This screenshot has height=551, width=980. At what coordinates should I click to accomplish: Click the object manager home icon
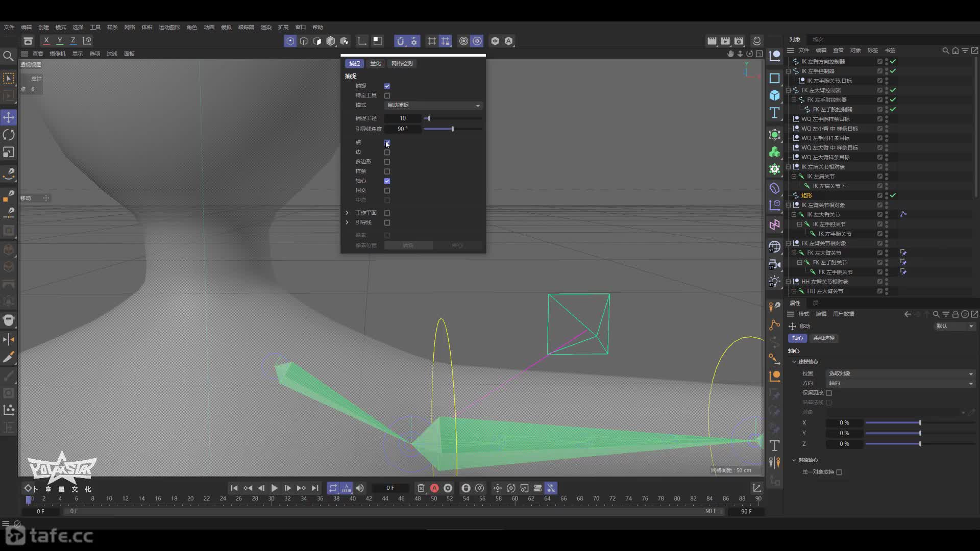955,51
